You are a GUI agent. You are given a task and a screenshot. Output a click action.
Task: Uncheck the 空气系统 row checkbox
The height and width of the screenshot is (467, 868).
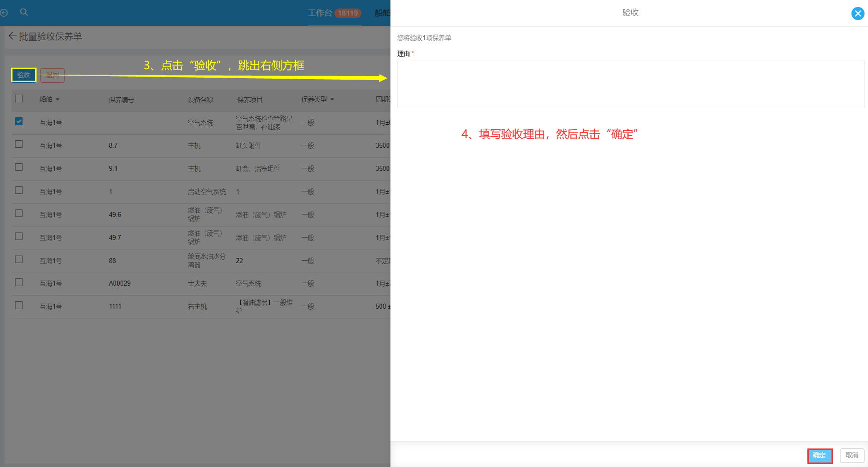(x=19, y=121)
